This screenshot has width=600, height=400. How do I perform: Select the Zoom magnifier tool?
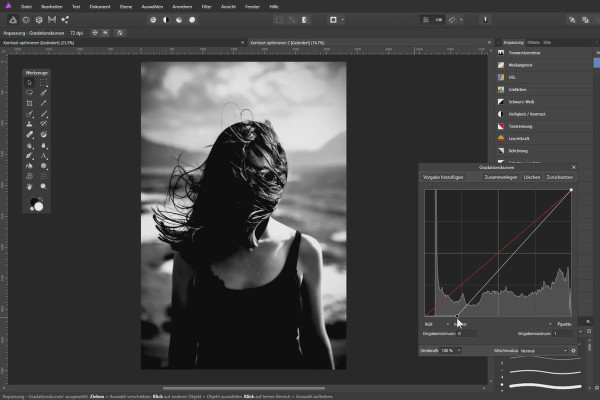(x=43, y=186)
